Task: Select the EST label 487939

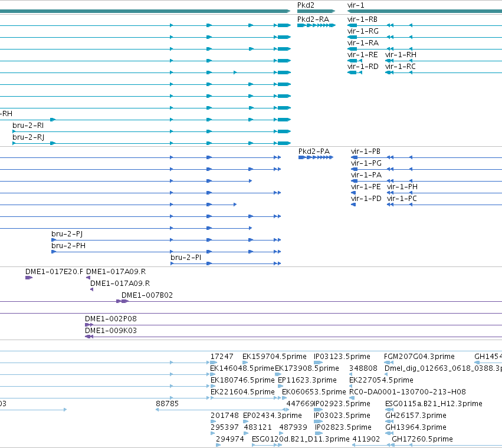Action: (293, 428)
